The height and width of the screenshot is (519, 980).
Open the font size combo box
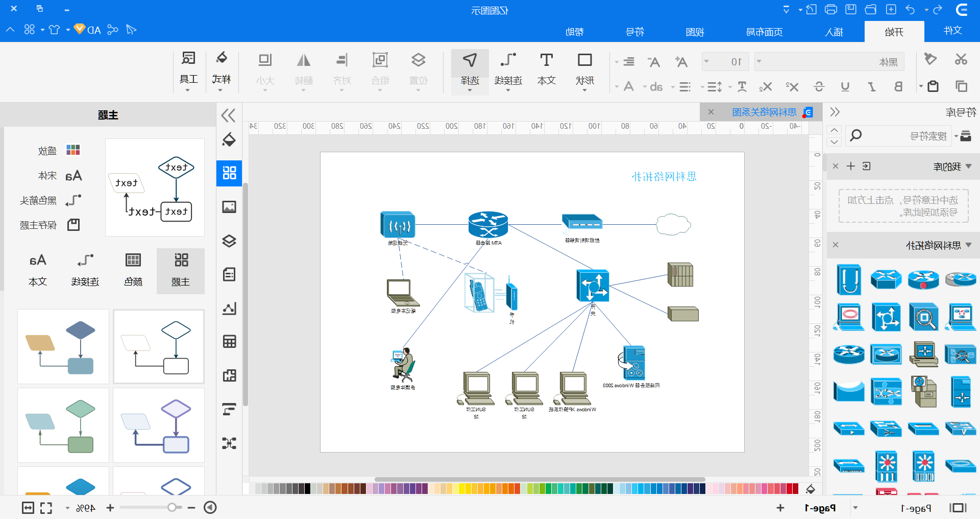click(x=725, y=62)
